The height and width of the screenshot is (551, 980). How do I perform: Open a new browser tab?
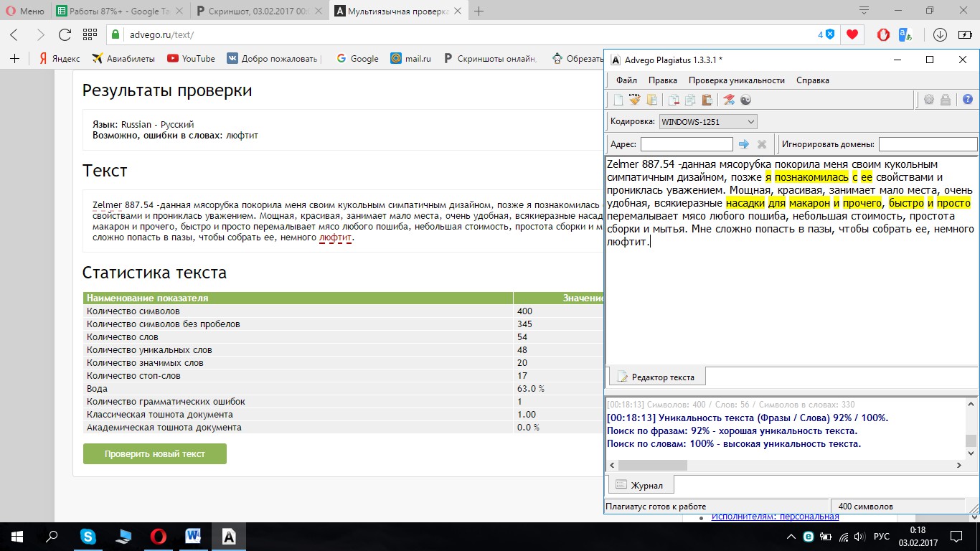[479, 11]
